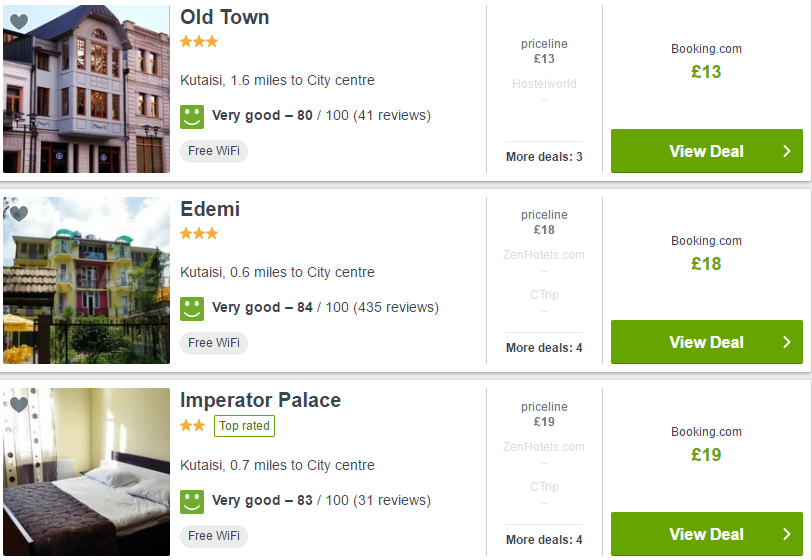This screenshot has height=560, width=812.
Task: Toggle the heart icon on Edemi photo
Action: pyautogui.click(x=19, y=213)
